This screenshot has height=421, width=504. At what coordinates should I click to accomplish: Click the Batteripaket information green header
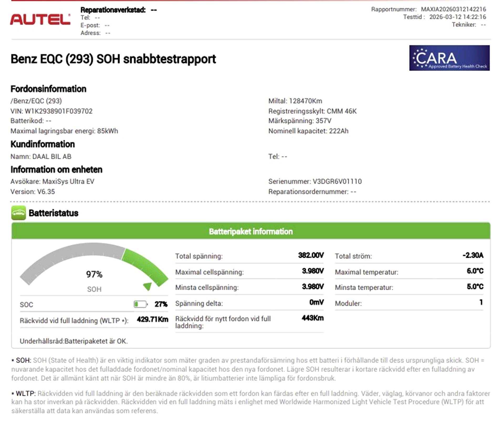(251, 231)
